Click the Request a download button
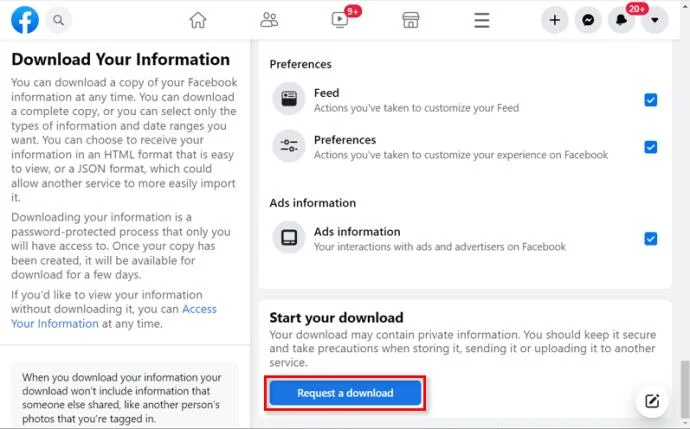This screenshot has width=690, height=429. 345,393
